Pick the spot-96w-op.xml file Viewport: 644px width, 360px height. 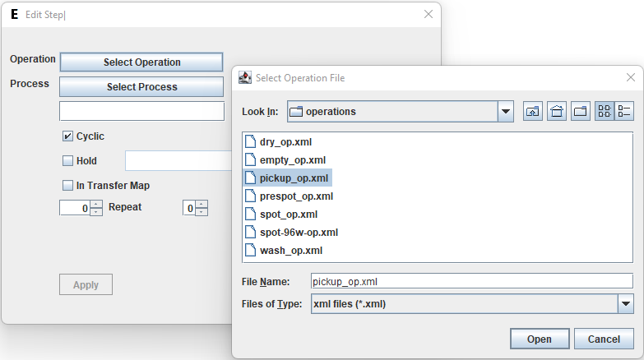[x=299, y=232]
